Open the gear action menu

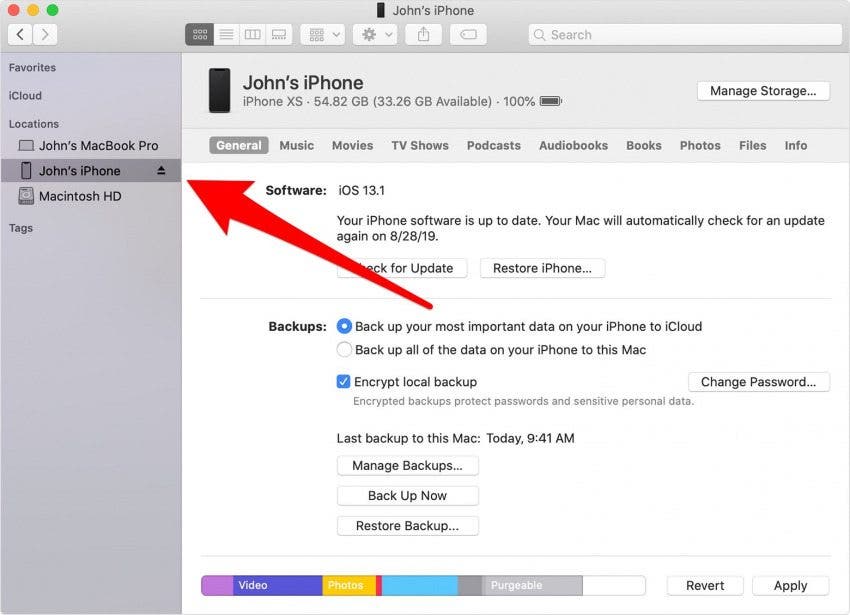coord(375,35)
